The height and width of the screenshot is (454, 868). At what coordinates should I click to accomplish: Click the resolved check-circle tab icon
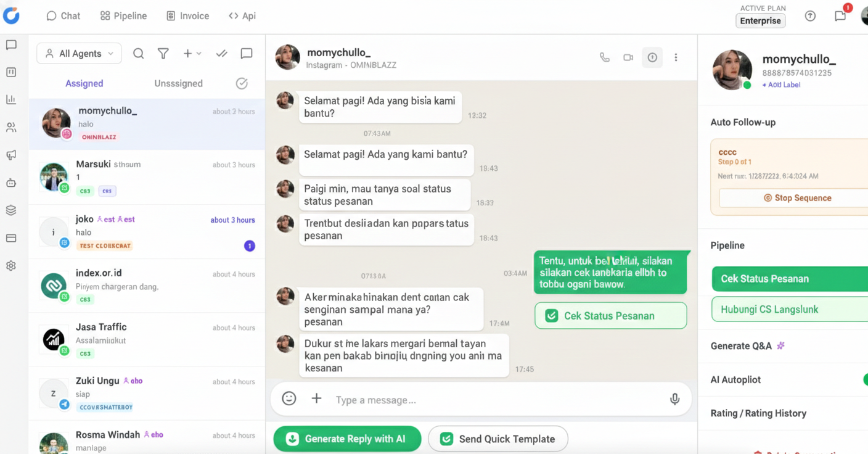242,83
